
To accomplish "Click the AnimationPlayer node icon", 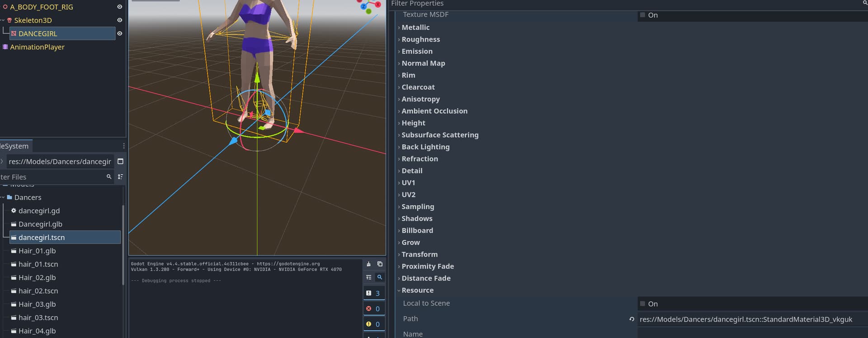I will point(5,47).
